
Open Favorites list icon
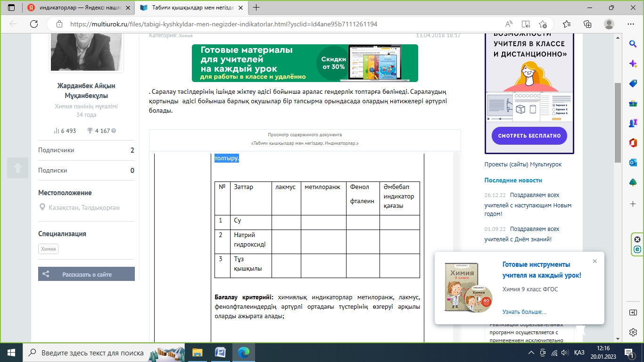coord(567,24)
